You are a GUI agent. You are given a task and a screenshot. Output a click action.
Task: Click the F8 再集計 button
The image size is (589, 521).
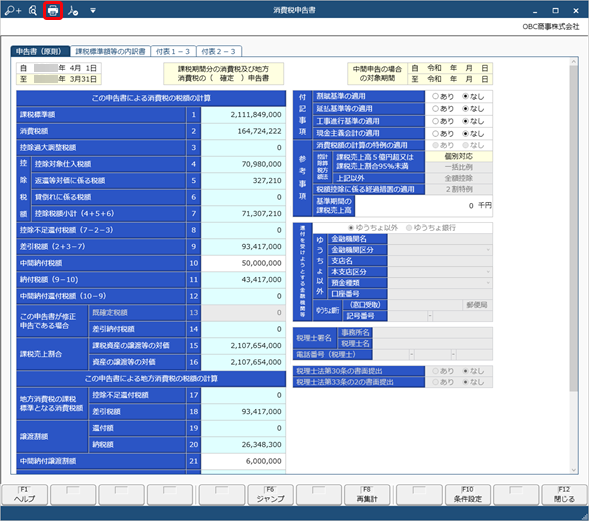367,494
